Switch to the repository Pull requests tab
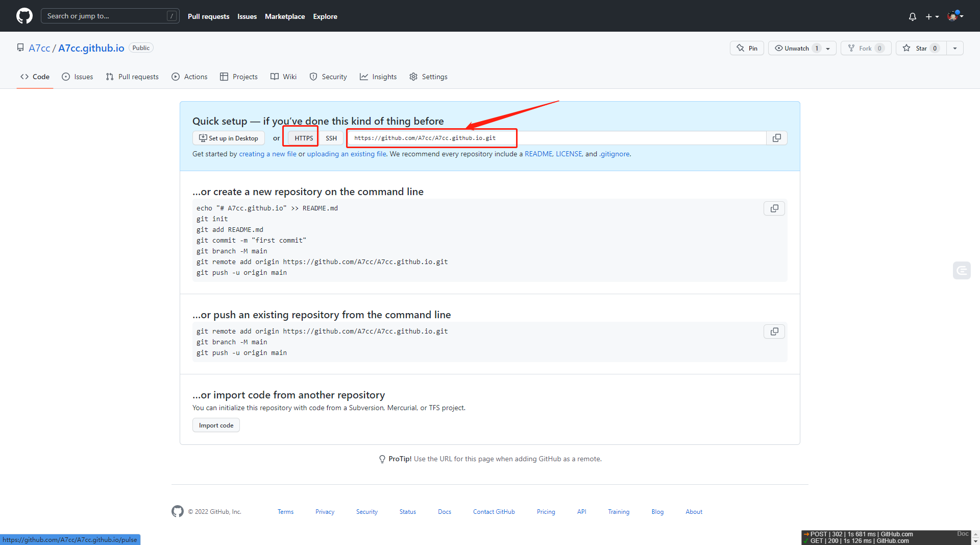The image size is (980, 545). coord(132,77)
